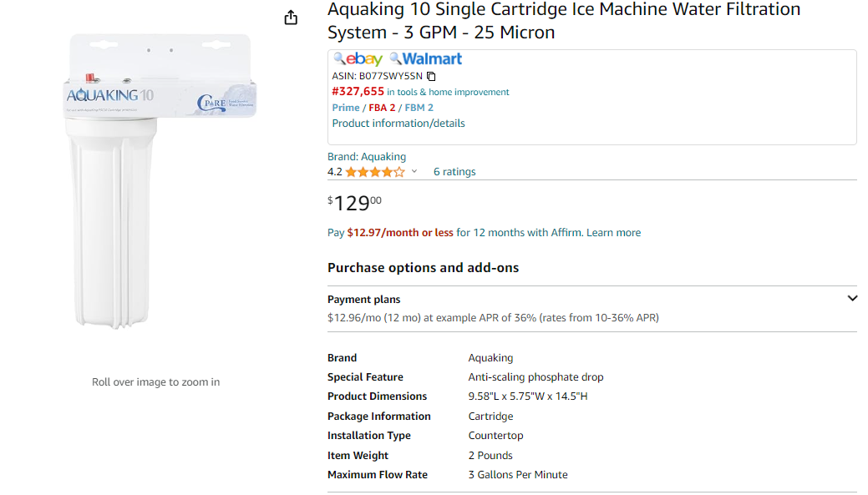The width and height of the screenshot is (868, 495).
Task: Click the Brand: Aquaking link
Action: coord(367,157)
